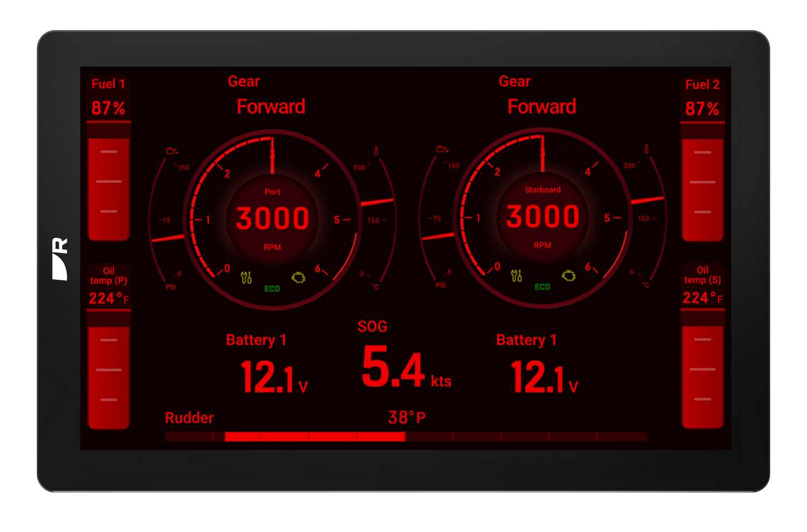Viewport: 807px width, 532px height.
Task: Tap the Fuel 2 87% value
Action: [x=702, y=109]
